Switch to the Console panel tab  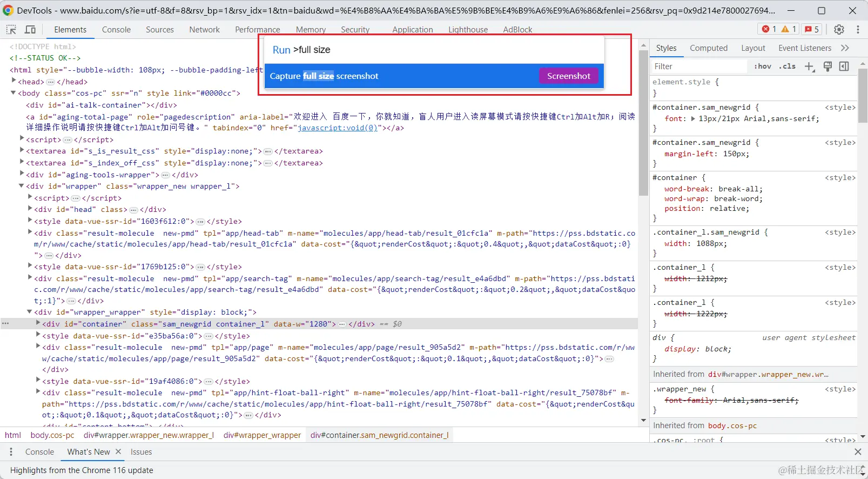click(x=116, y=30)
